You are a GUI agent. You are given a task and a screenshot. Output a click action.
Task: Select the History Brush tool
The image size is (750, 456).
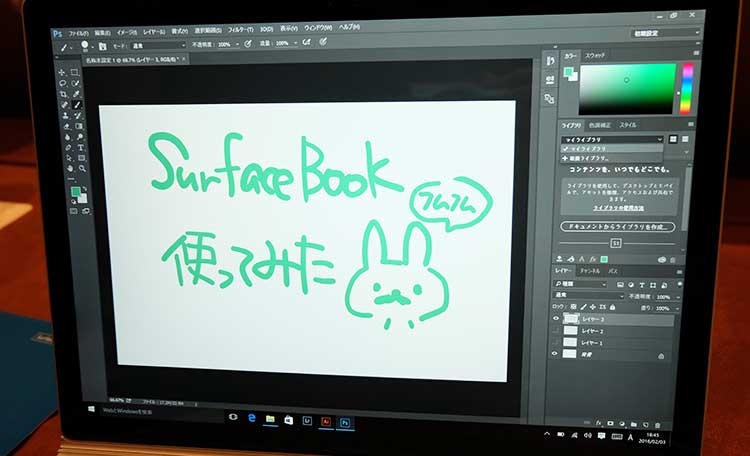coord(78,115)
